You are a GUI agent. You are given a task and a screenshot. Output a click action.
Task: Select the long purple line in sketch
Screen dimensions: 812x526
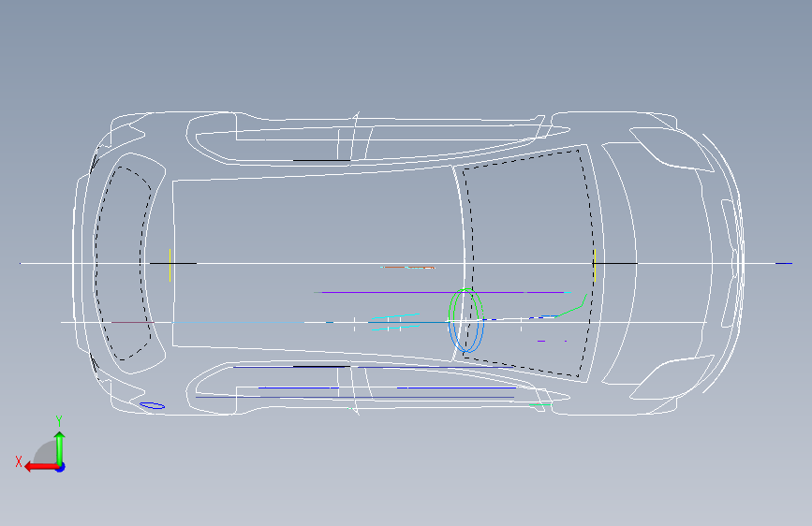[x=443, y=293]
